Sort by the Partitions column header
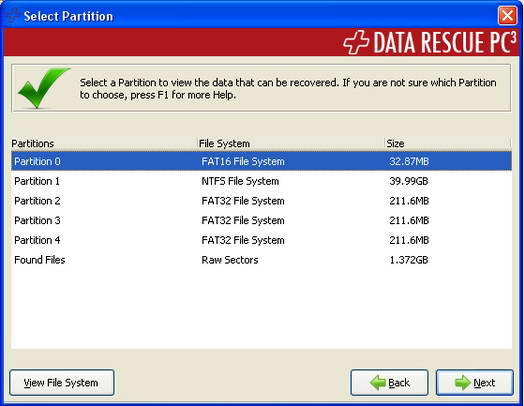The image size is (524, 406). pyautogui.click(x=104, y=143)
